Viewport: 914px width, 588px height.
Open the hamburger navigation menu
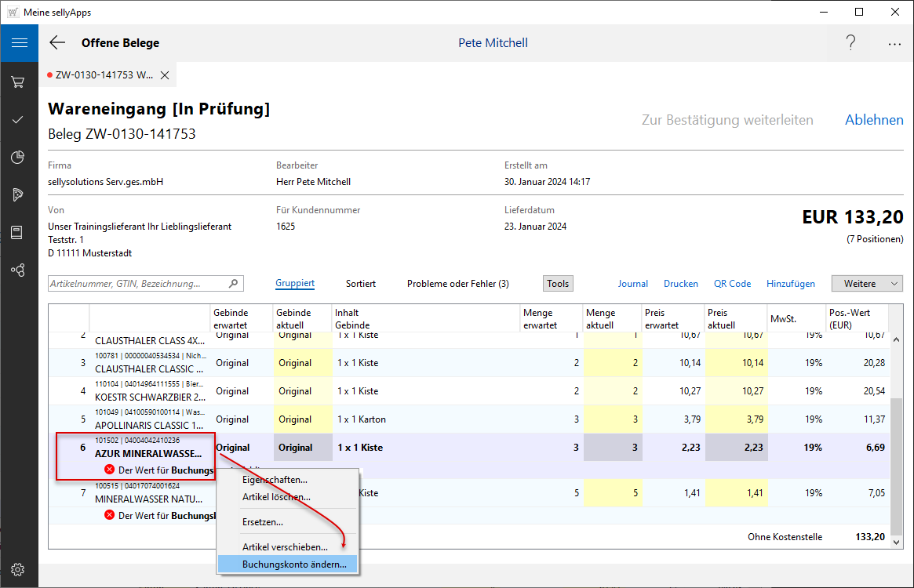pyautogui.click(x=19, y=43)
